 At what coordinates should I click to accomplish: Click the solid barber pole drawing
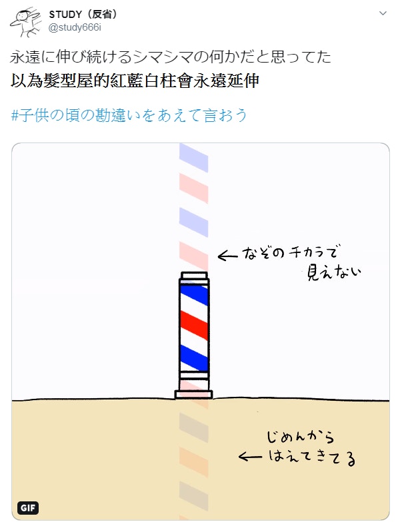click(x=193, y=335)
